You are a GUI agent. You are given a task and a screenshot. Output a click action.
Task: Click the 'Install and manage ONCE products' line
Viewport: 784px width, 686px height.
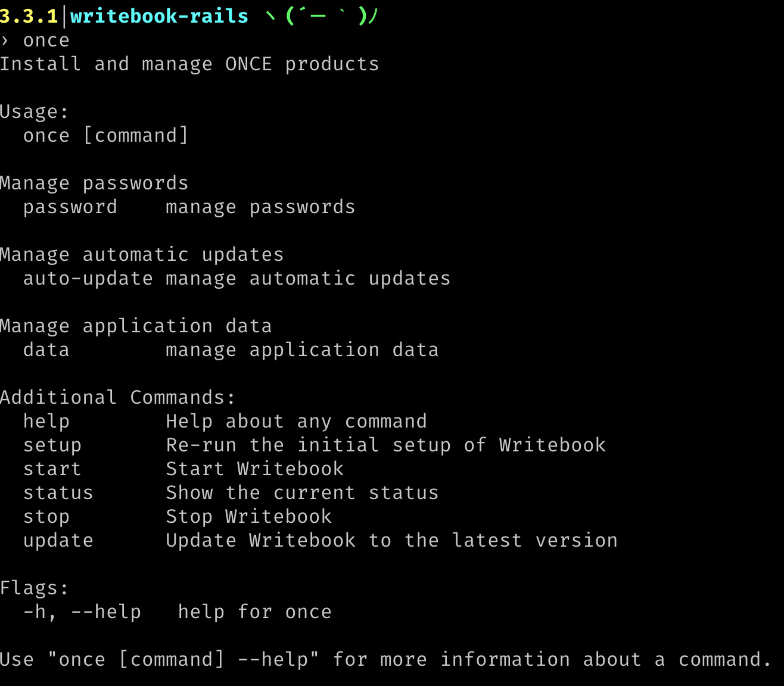(189, 64)
